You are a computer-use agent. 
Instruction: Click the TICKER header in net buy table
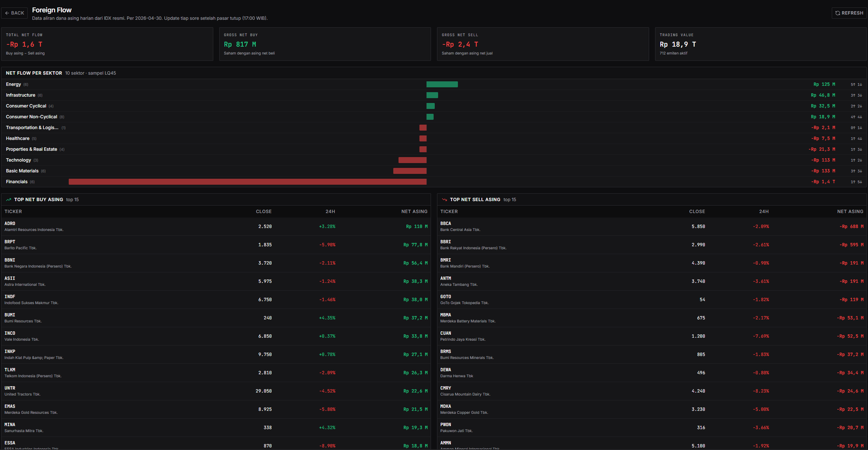click(x=13, y=212)
